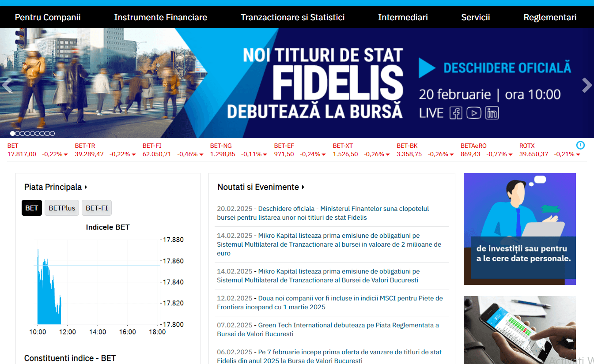Image resolution: width=594 pixels, height=364 pixels.
Task: Open Mikro Kapital 2 milioane de euro news
Action: 329,244
